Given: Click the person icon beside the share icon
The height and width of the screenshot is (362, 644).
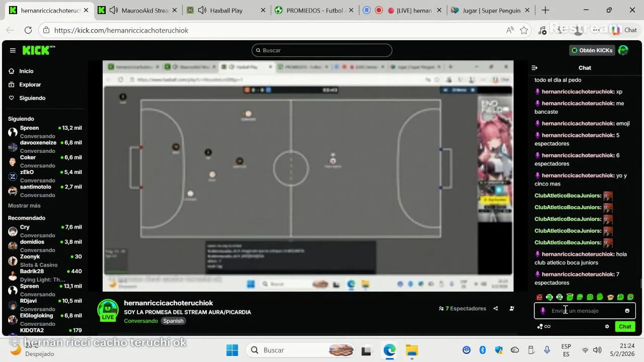Looking at the screenshot, I should pyautogui.click(x=512, y=309).
